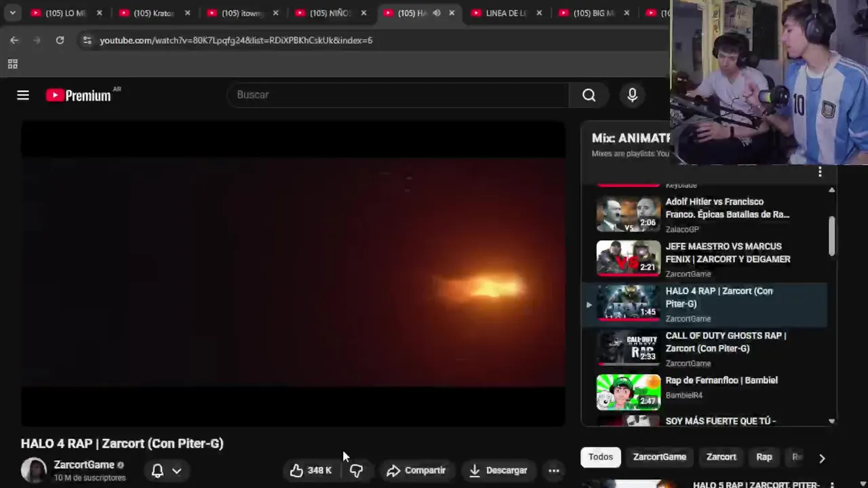Switch to the NIÑO browser tab
868x488 pixels.
point(330,13)
